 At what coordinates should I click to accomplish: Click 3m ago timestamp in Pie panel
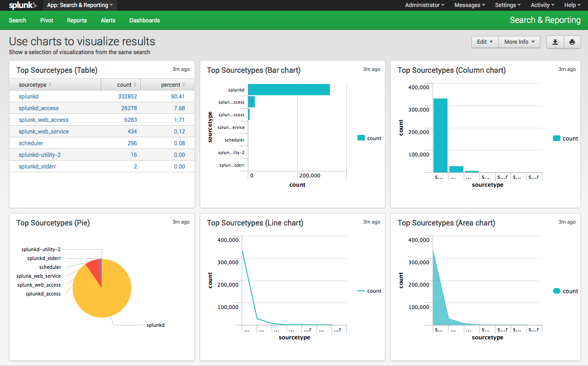[181, 222]
